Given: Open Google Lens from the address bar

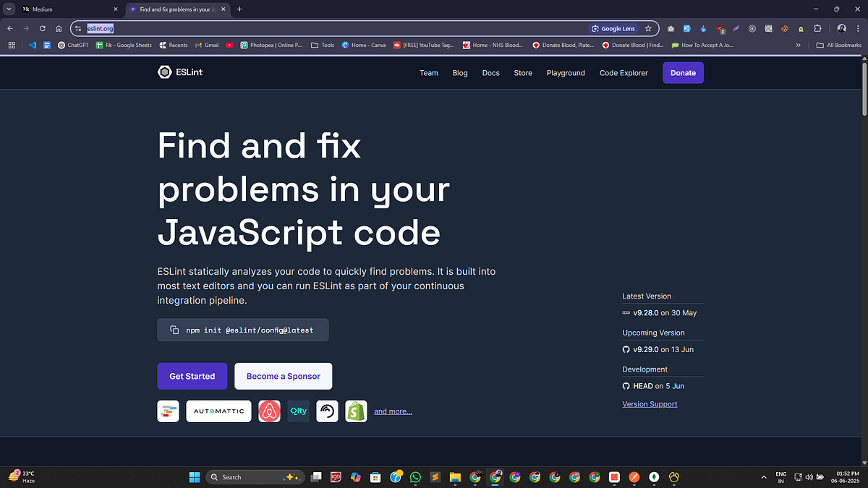Looking at the screenshot, I should 614,28.
